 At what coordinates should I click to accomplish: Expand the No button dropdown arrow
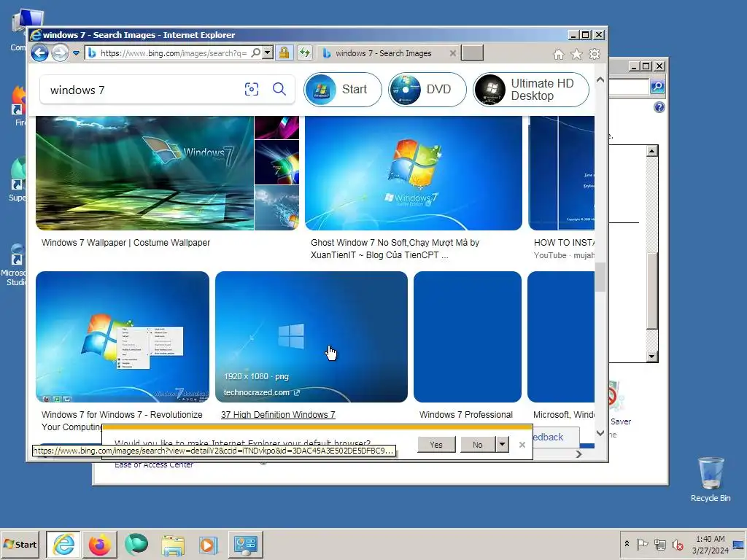click(502, 445)
